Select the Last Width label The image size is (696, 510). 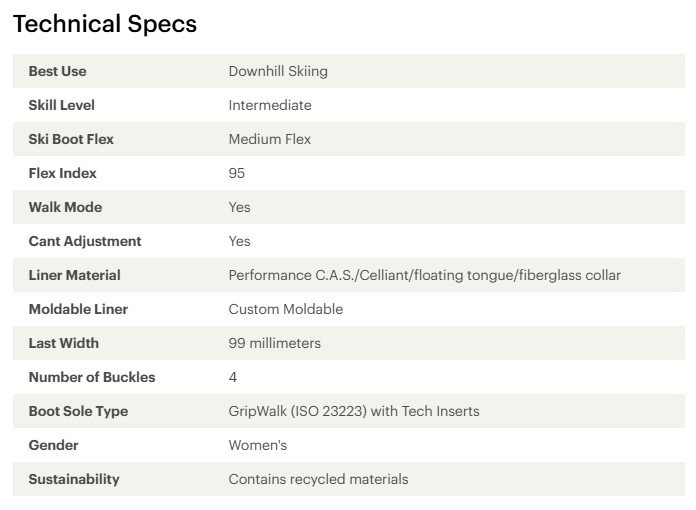pyautogui.click(x=63, y=343)
